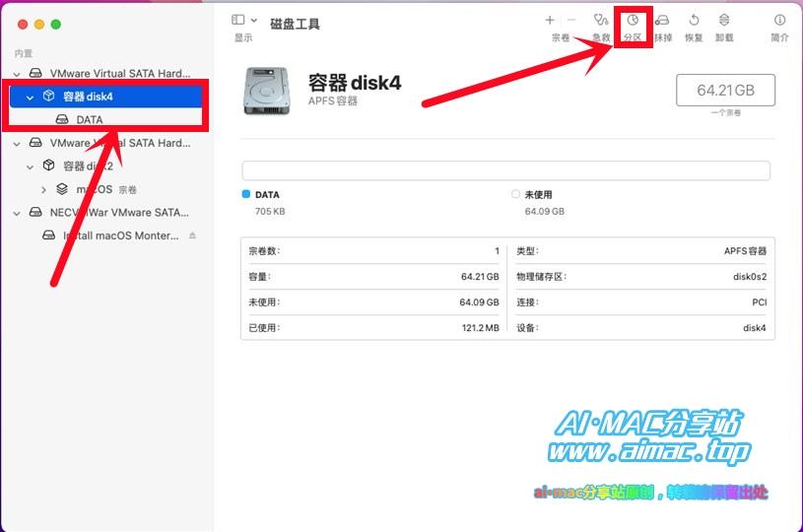
Task: Click the 64.21 GB capacity box
Action: 725,90
